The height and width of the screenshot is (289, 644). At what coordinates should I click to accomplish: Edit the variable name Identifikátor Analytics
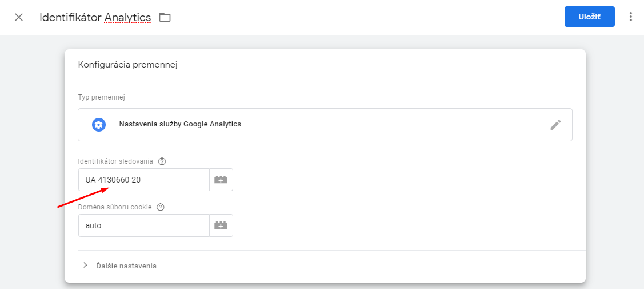click(x=95, y=17)
